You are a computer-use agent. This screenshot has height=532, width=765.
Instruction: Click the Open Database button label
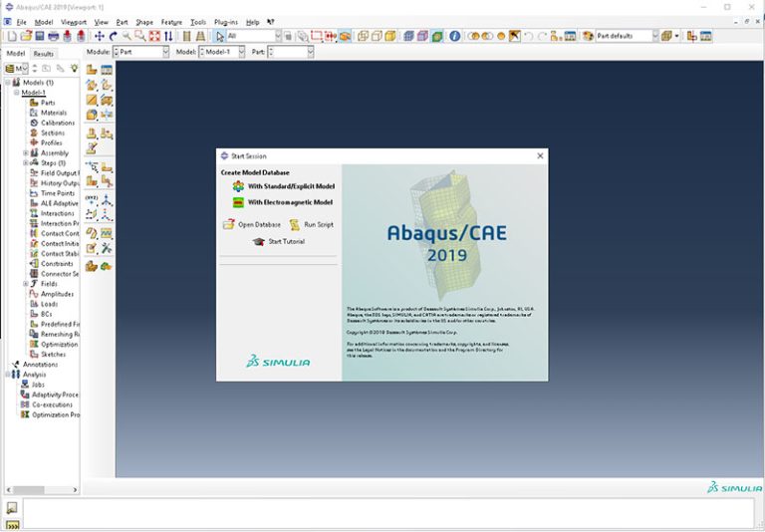click(260, 224)
